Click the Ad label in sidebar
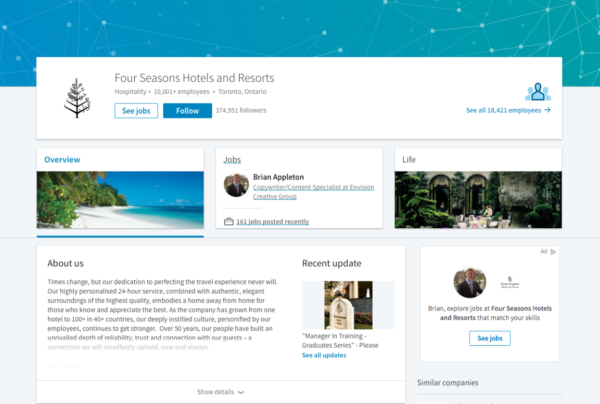This screenshot has height=404, width=600. click(544, 251)
